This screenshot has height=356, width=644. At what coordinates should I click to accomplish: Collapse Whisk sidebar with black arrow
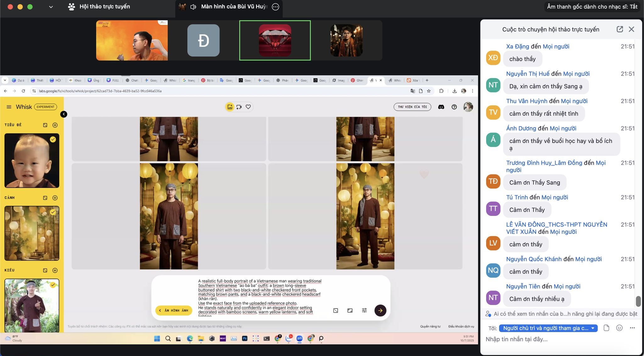pyautogui.click(x=64, y=114)
